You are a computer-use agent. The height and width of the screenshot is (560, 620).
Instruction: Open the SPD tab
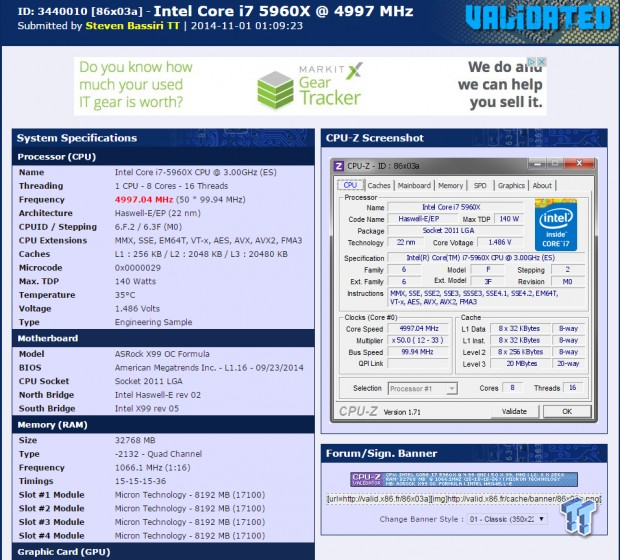click(x=480, y=185)
